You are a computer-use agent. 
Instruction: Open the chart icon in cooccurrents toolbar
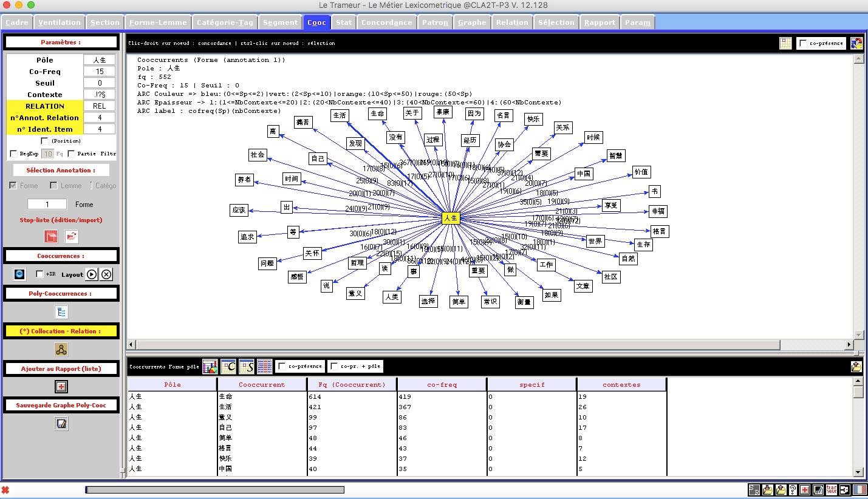coord(210,366)
